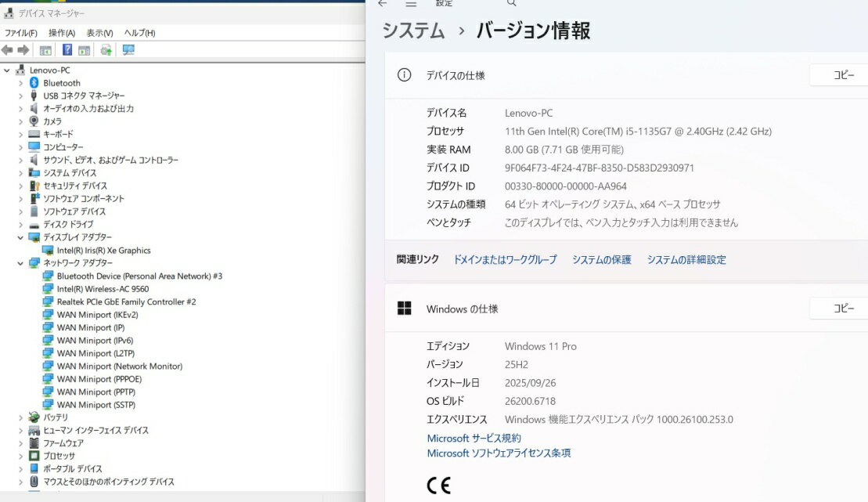This screenshot has width=868, height=502.
Task: Click the show console tree toolbar icon
Action: (x=45, y=49)
